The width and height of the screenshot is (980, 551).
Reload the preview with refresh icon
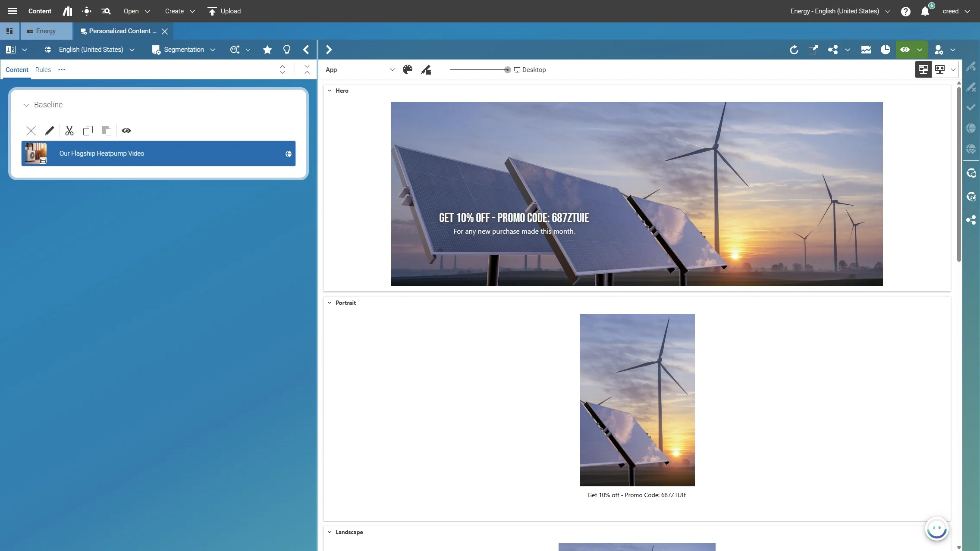(794, 50)
